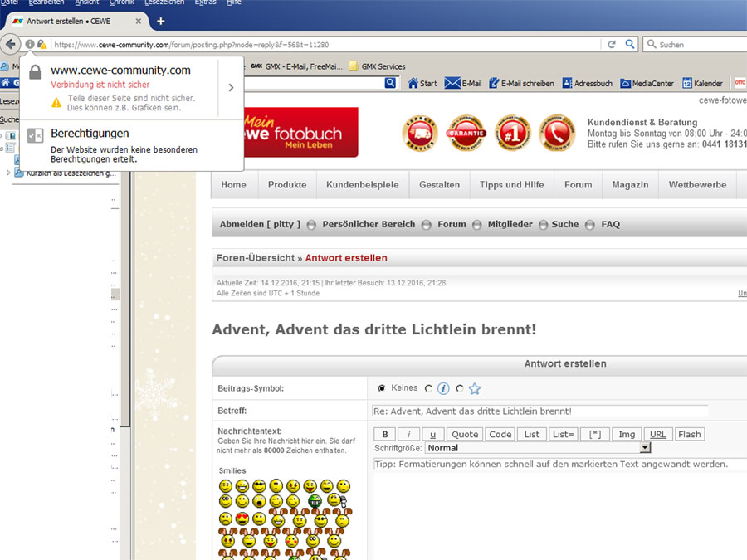This screenshot has width=747, height=560.
Task: Open the Schriftgröße Normal dropdown
Action: pos(539,448)
